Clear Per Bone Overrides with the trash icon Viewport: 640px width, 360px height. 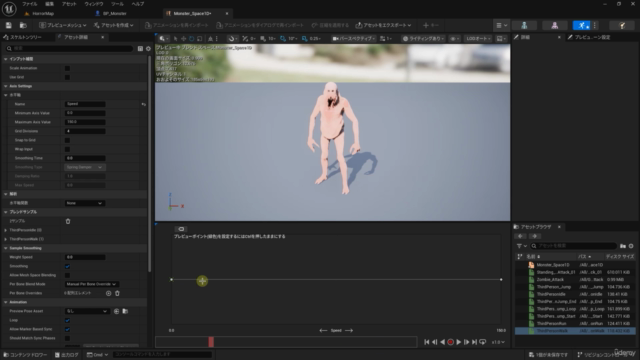tap(117, 293)
